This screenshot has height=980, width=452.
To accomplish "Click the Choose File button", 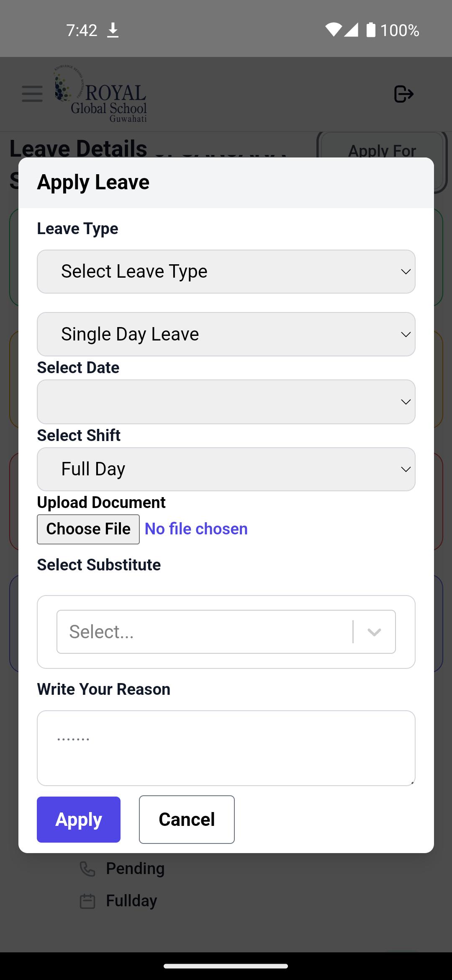I will pos(88,529).
